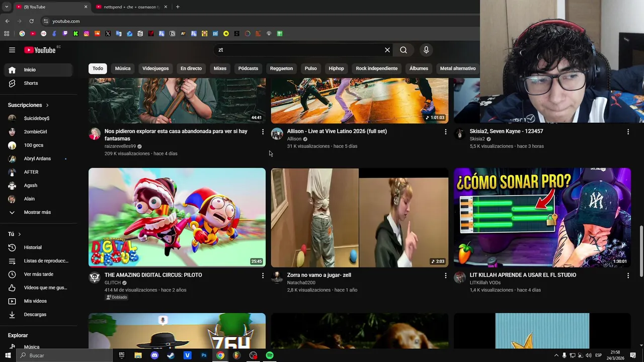Screen dimensions: 644x362
Task: Select the Hiphop filter chip
Action: [x=336, y=68]
